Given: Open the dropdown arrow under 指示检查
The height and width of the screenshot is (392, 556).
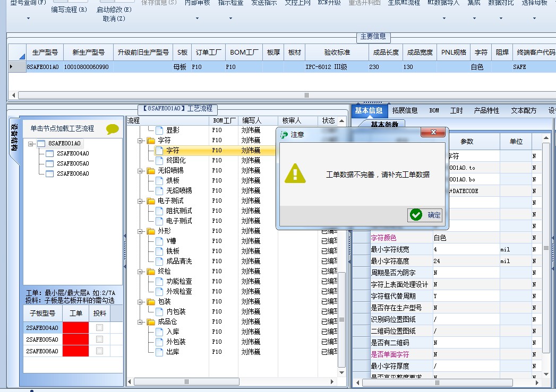Looking at the screenshot, I should (230, 19).
